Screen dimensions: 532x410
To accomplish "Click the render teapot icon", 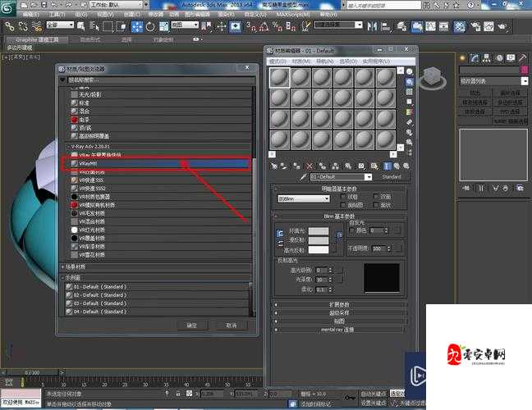I will coord(502,26).
